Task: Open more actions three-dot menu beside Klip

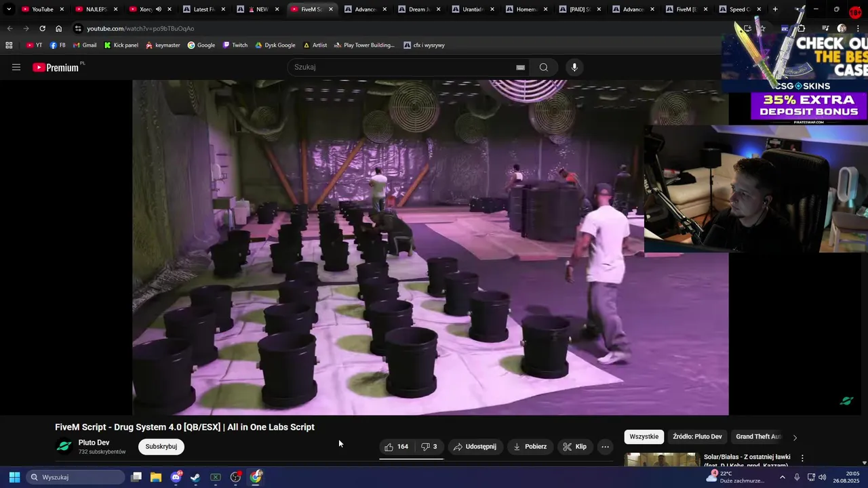Action: click(x=605, y=447)
